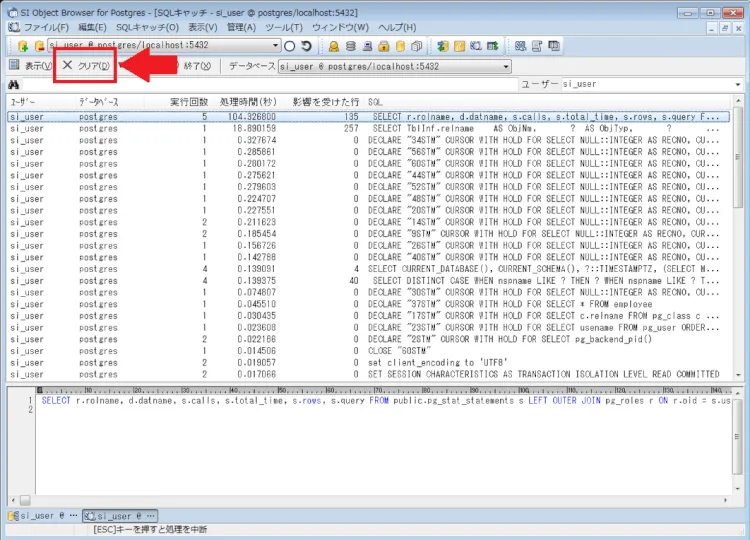The width and height of the screenshot is (750, 540).
Task: Click the computer session monitor icon
Action: click(x=367, y=46)
